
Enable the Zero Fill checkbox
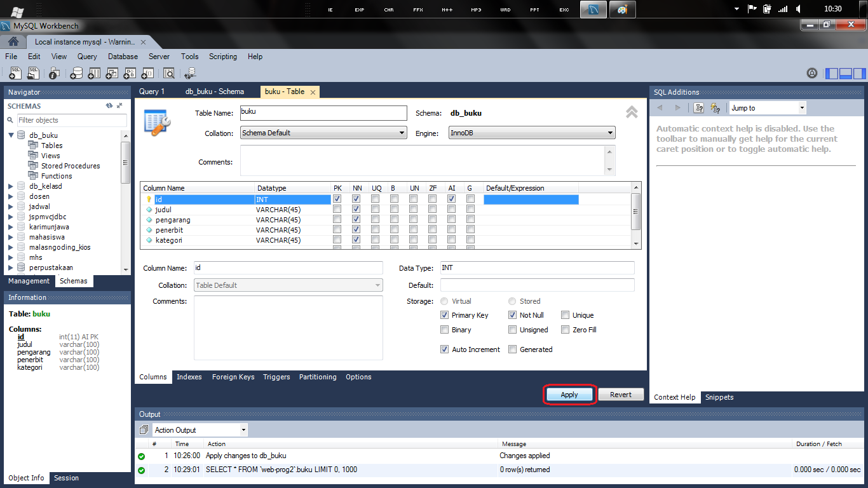pyautogui.click(x=566, y=330)
